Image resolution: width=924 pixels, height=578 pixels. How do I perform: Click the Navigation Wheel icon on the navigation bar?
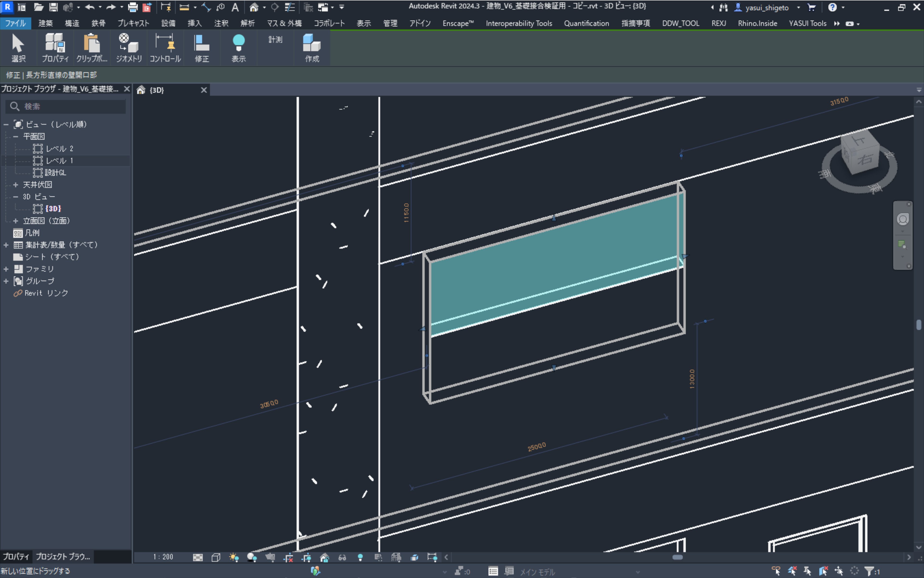[x=903, y=219]
